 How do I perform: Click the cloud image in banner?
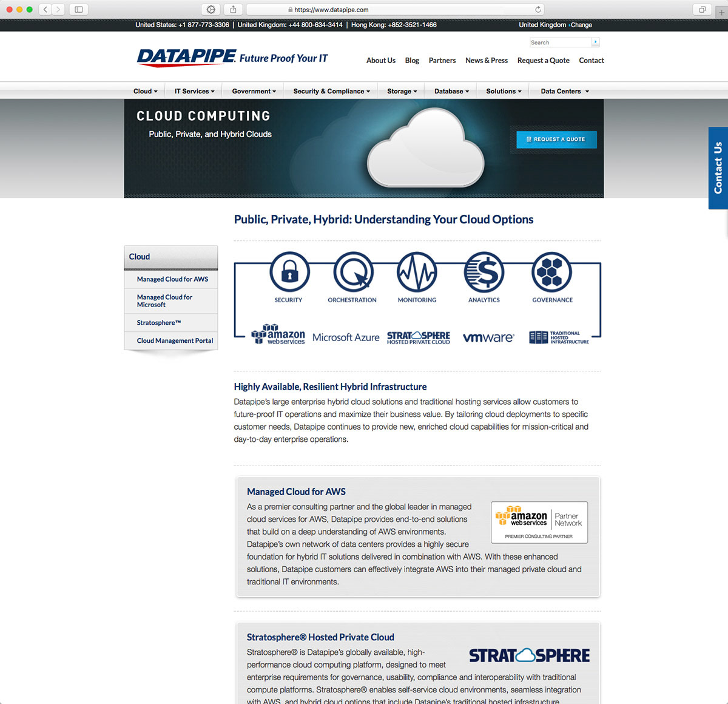click(425, 147)
